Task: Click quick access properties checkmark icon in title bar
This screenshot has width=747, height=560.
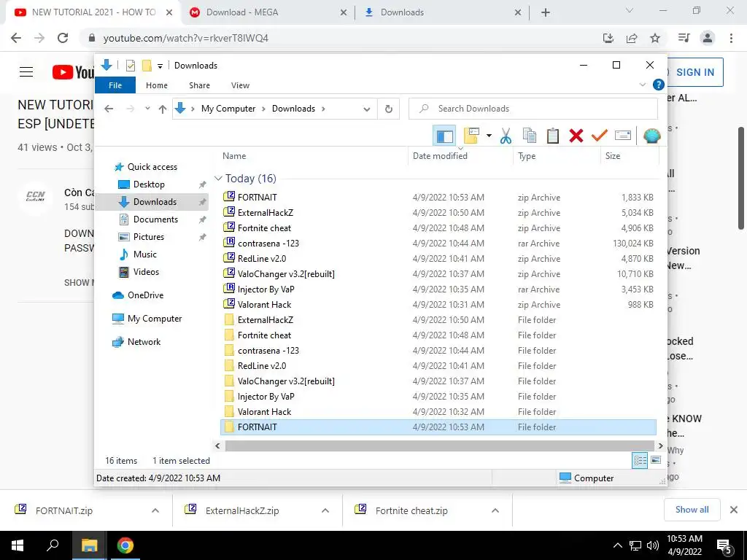Action: coord(130,65)
